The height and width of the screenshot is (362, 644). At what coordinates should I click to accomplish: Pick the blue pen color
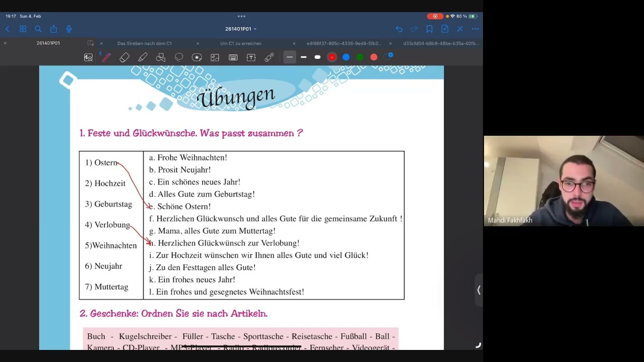click(346, 57)
